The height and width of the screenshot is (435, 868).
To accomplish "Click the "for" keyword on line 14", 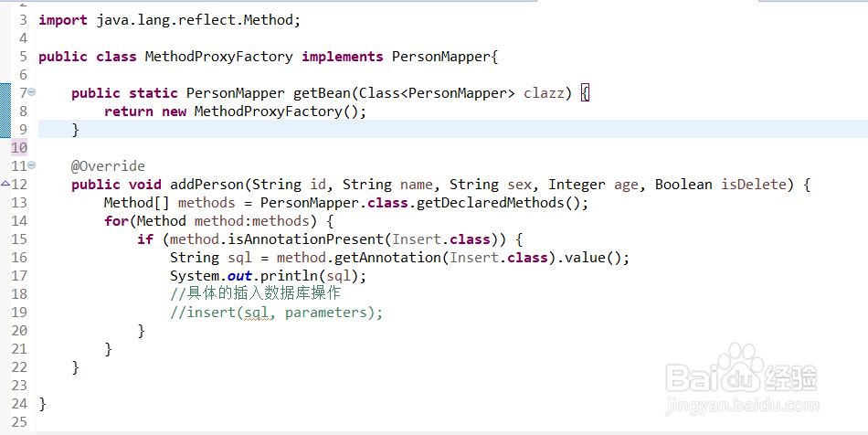I will point(116,221).
